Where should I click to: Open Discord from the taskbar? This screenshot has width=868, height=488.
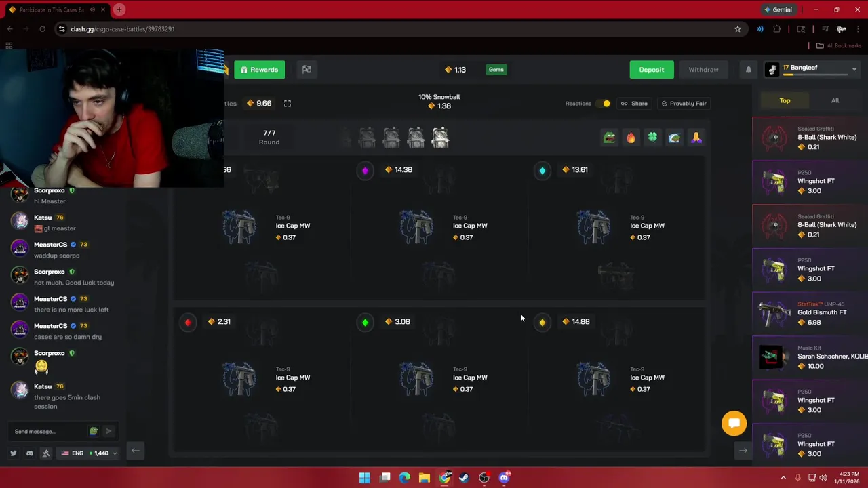coord(504,478)
